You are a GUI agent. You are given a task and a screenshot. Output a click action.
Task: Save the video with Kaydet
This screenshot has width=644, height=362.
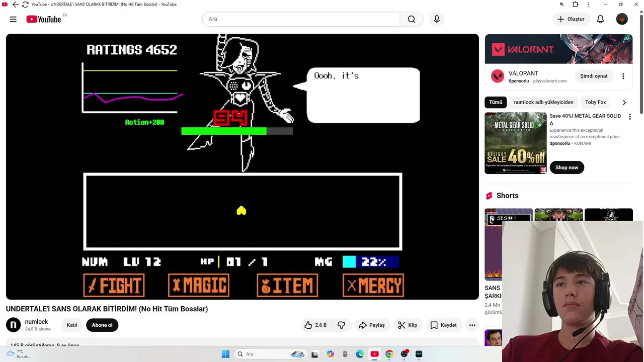tap(443, 325)
